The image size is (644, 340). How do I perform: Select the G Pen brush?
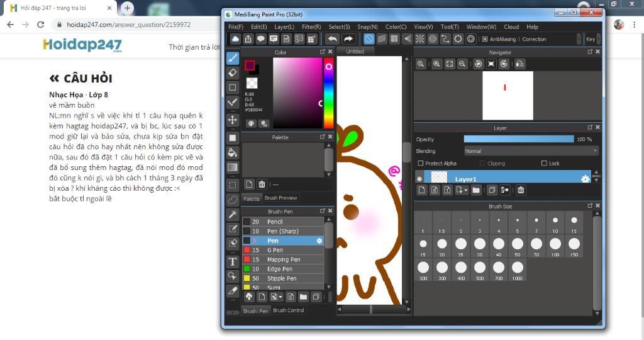click(283, 250)
